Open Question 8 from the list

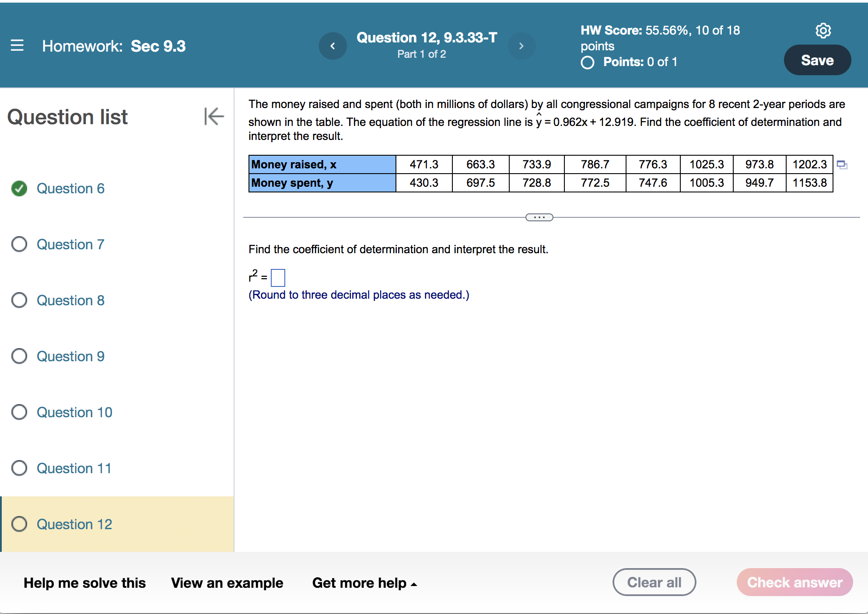click(x=70, y=300)
